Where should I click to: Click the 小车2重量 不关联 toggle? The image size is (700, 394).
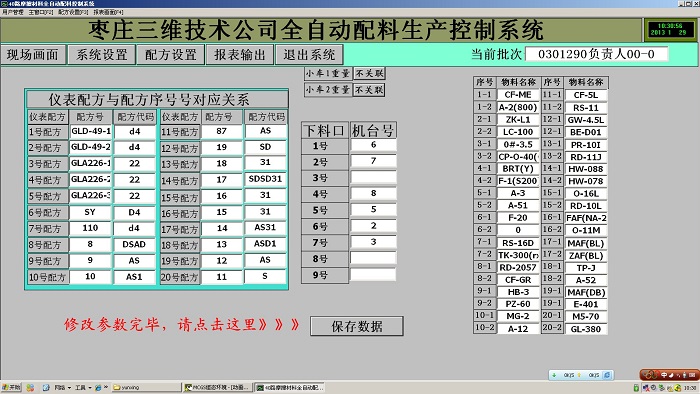pos(369,90)
